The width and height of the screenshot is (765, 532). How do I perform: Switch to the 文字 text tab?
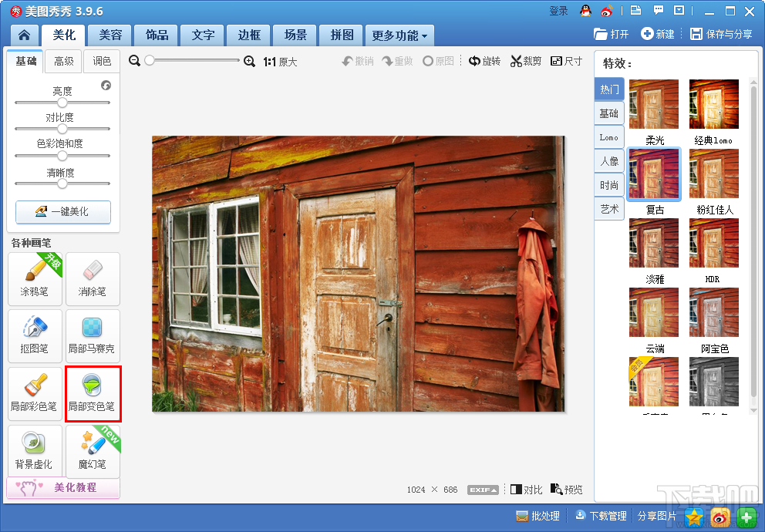203,35
